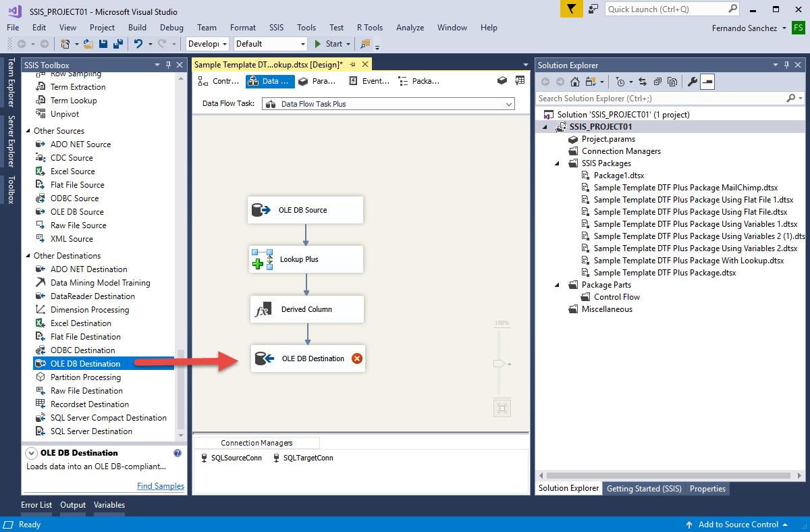Screen dimensions: 810x532
Task: Open the Fernando Sanchez account menu
Action: pyautogui.click(x=749, y=28)
